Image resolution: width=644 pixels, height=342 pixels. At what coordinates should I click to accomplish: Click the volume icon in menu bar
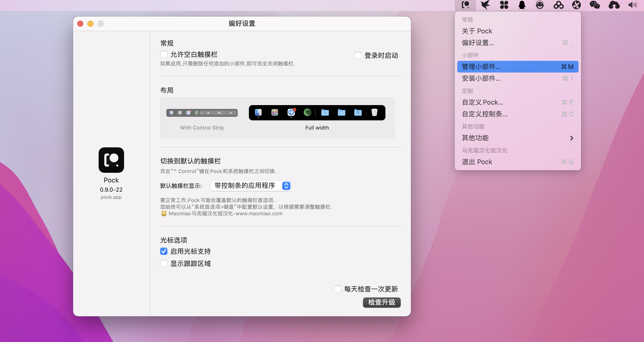coord(633,5)
